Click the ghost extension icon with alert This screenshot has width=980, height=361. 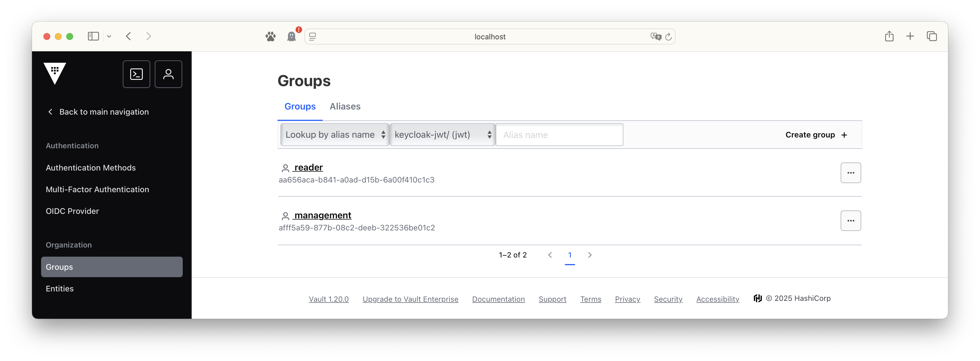(292, 36)
